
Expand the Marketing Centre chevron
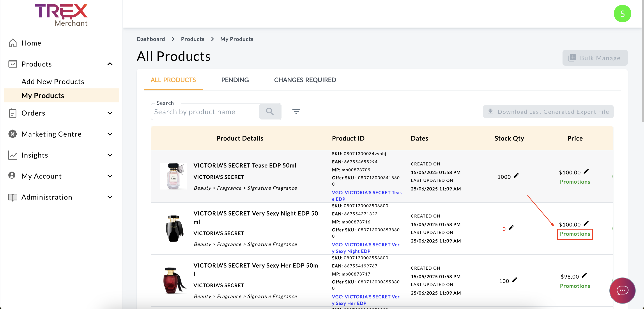[110, 134]
